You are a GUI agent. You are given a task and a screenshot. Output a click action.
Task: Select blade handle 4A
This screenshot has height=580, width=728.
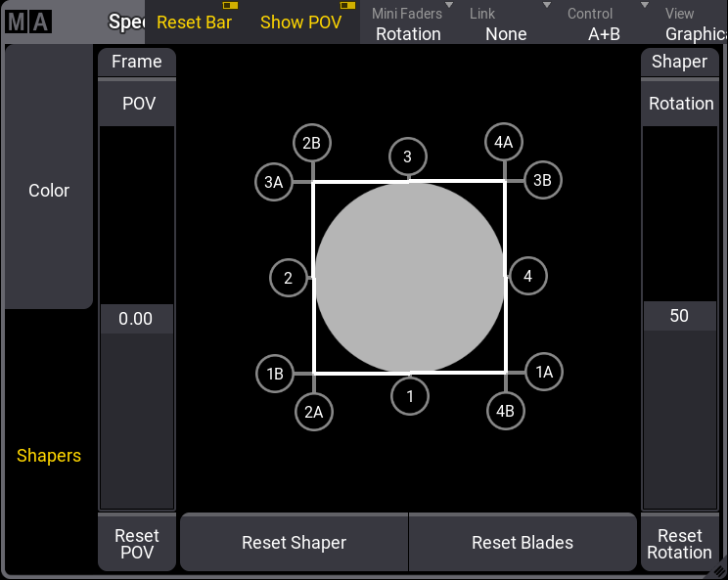tap(504, 142)
